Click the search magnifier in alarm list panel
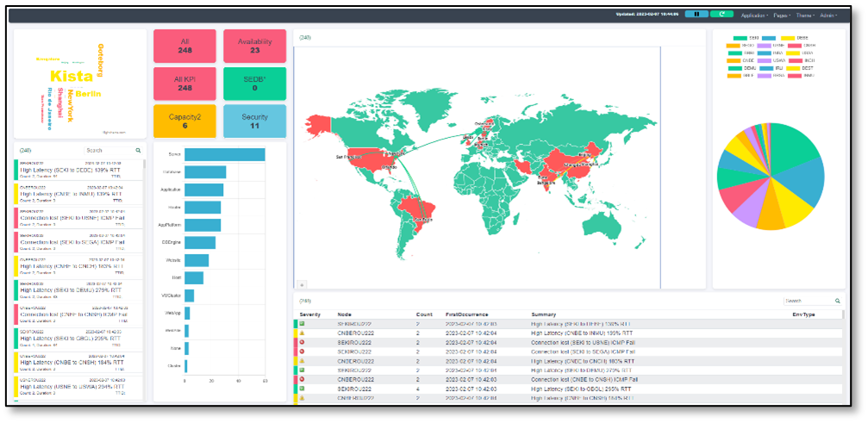Image resolution: width=868 pixels, height=423 pixels. coord(137,150)
